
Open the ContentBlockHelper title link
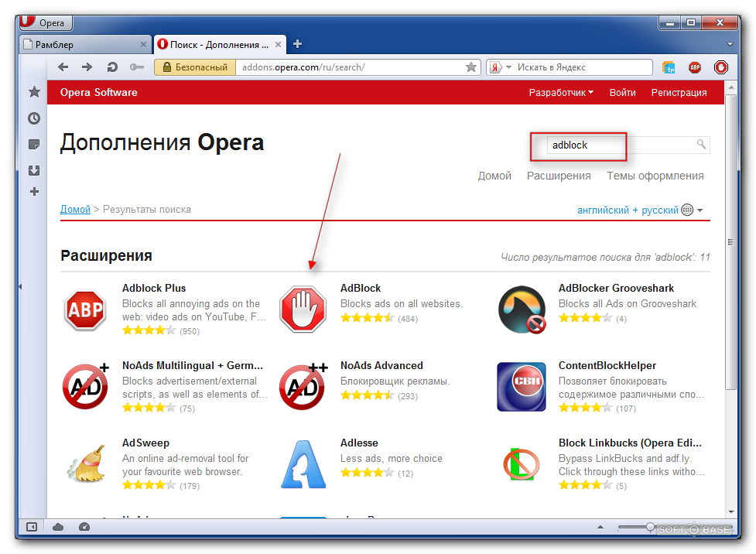coord(607,365)
